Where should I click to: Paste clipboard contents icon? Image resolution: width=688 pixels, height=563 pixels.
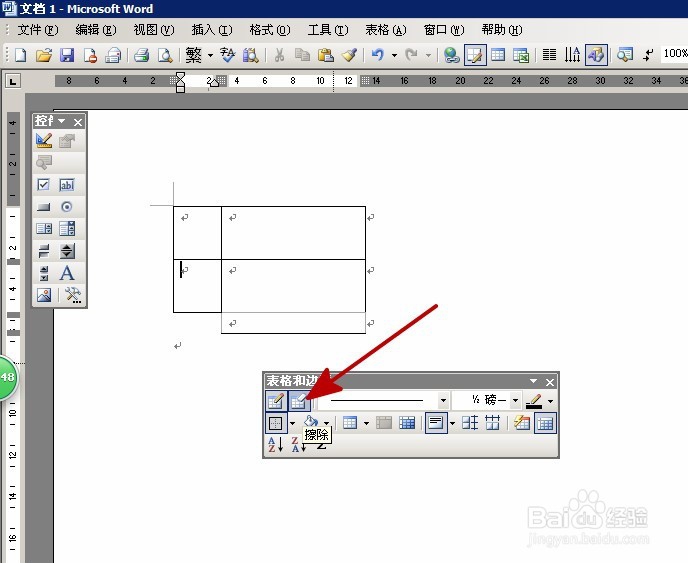pyautogui.click(x=326, y=55)
